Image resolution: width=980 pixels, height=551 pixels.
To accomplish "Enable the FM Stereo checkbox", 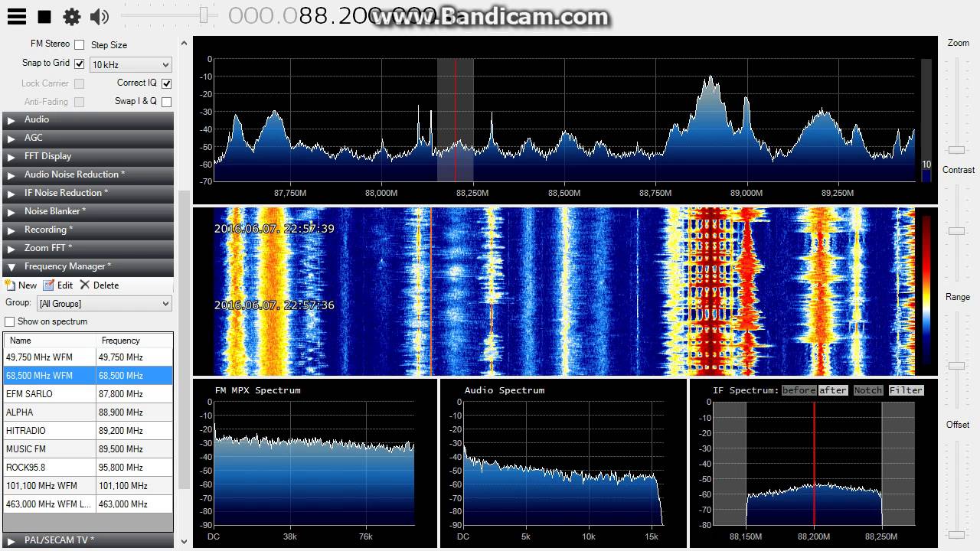I will (79, 45).
